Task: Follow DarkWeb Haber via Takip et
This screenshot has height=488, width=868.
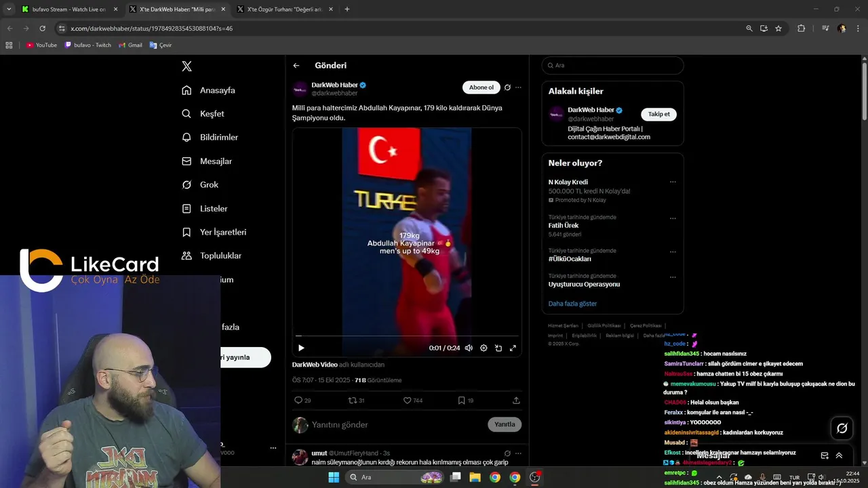Action: 658,114
